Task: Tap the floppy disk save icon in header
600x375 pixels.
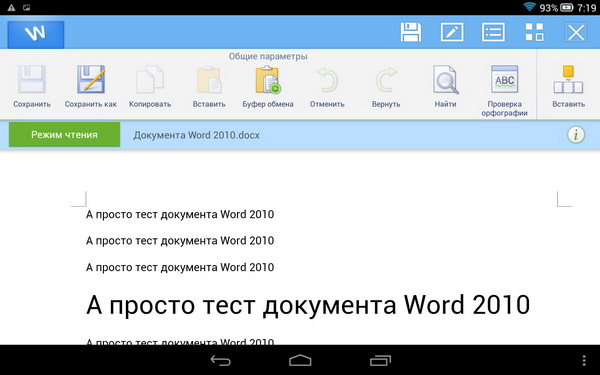Action: point(411,32)
